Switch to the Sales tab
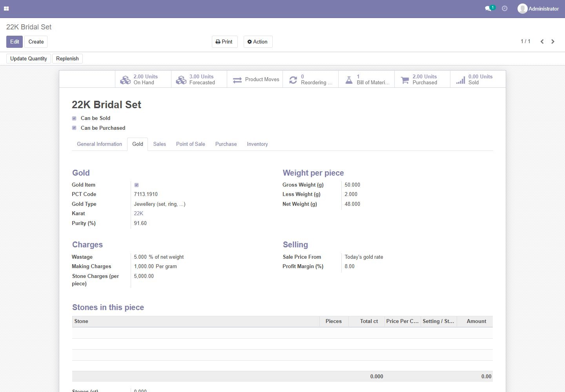The width and height of the screenshot is (565, 392). (159, 144)
